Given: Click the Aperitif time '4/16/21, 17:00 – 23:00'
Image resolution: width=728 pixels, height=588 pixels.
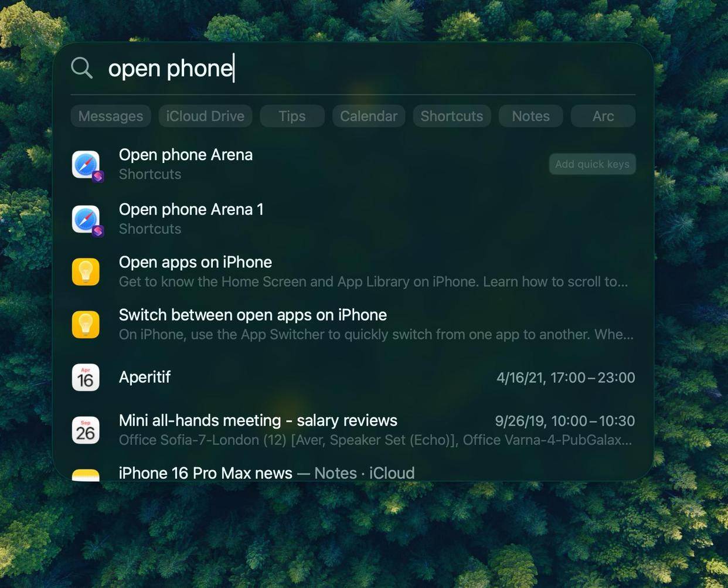Looking at the screenshot, I should click(x=566, y=378).
